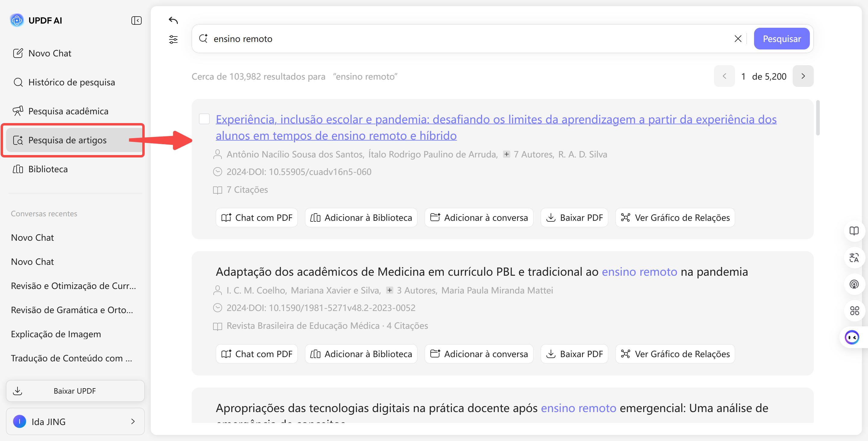This screenshot has width=868, height=441.
Task: Click Adicionar à conversa for Medicina article
Action: (x=479, y=354)
